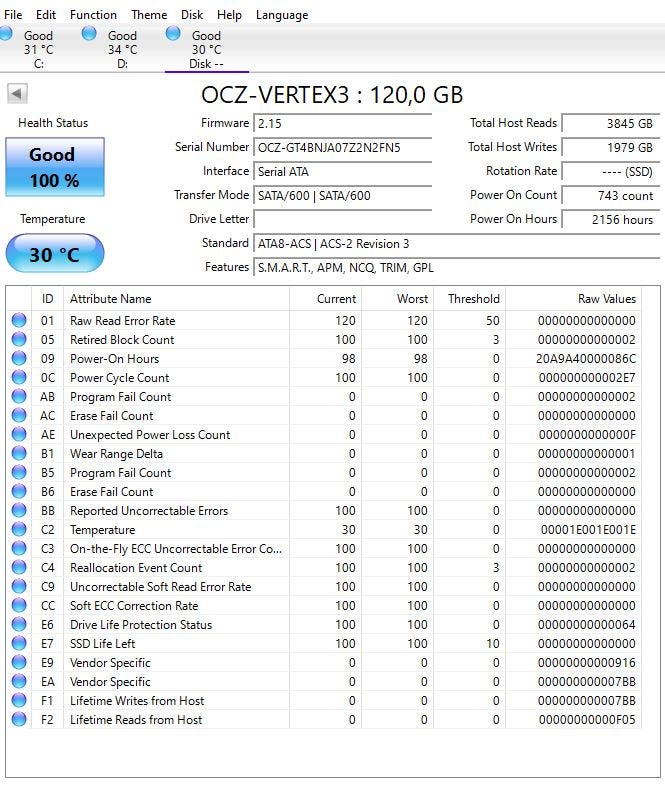665x785 pixels.
Task: Click the empty Drive Letter field
Action: [x=343, y=219]
